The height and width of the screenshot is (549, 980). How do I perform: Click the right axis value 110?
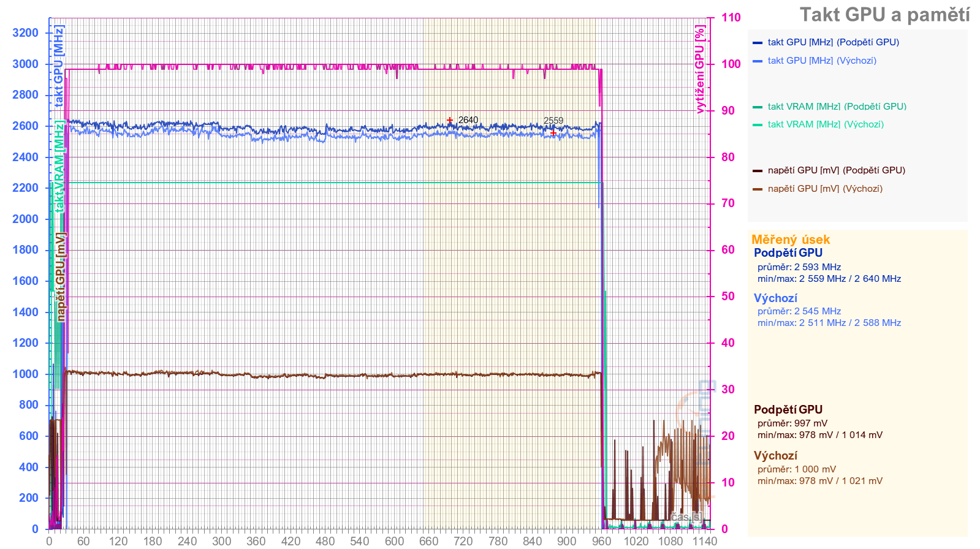coord(731,18)
